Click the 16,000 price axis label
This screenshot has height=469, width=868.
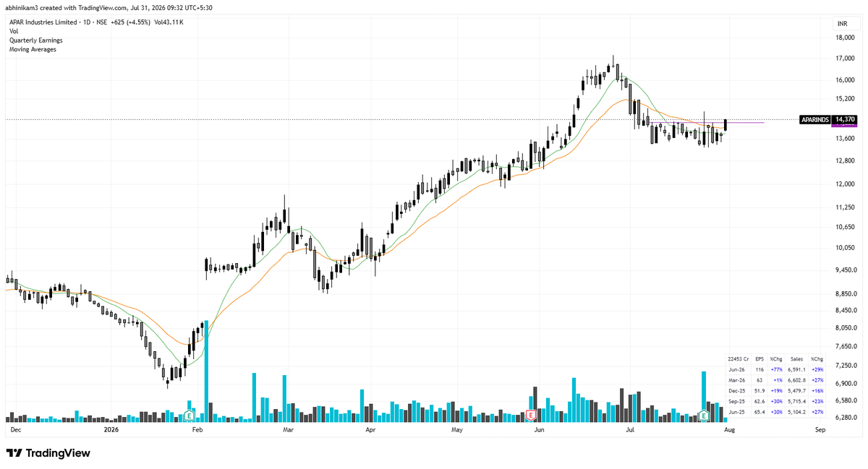[845, 80]
